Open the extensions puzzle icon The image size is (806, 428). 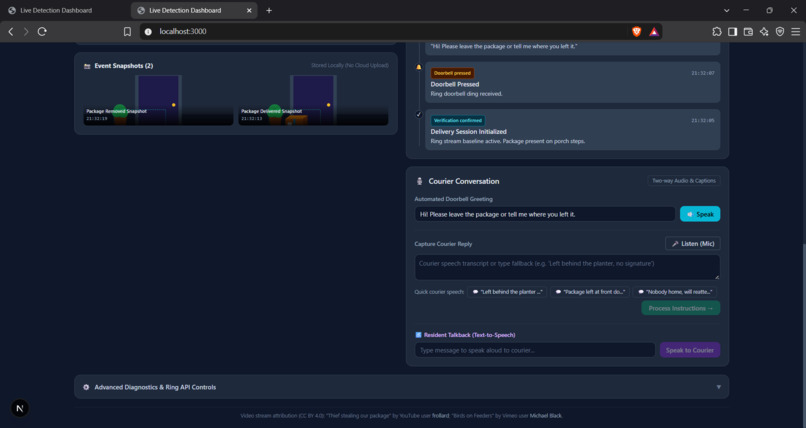[x=717, y=31]
